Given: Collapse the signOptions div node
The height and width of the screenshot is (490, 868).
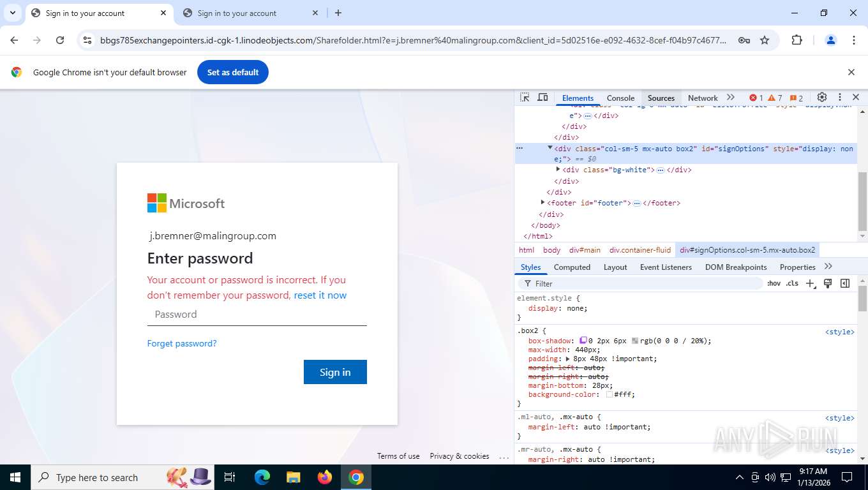Looking at the screenshot, I should [550, 148].
